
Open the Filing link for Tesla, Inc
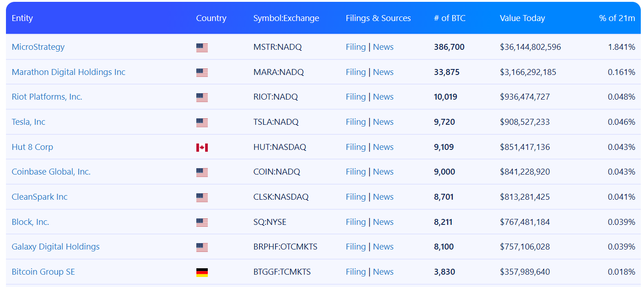coord(356,122)
